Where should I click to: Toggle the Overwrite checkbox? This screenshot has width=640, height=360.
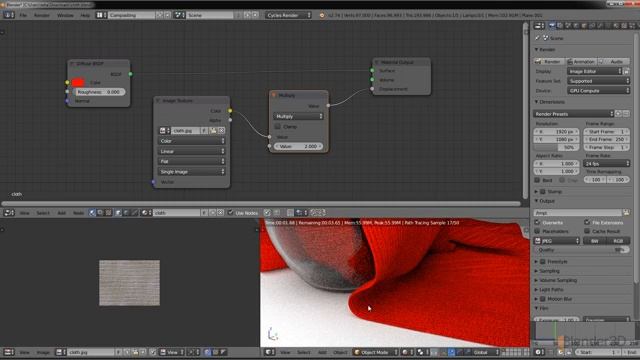[x=538, y=222]
